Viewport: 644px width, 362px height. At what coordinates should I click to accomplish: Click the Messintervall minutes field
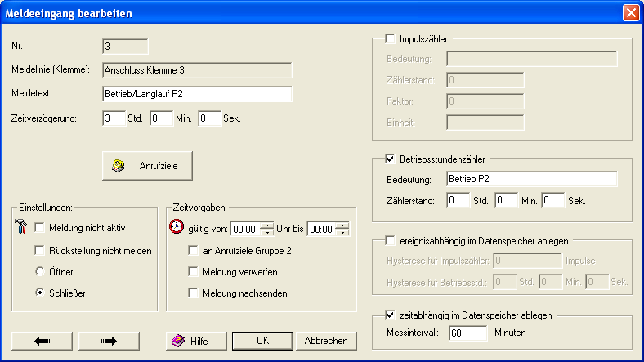[x=467, y=333]
